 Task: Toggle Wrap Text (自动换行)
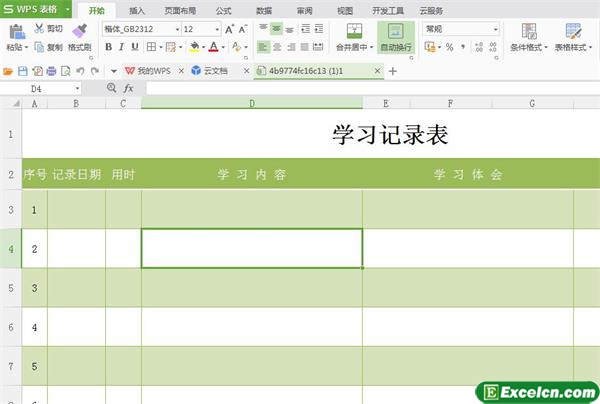(x=396, y=37)
